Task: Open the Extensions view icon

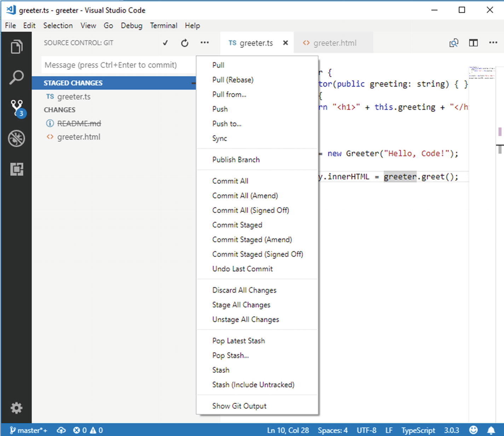Action: point(16,169)
